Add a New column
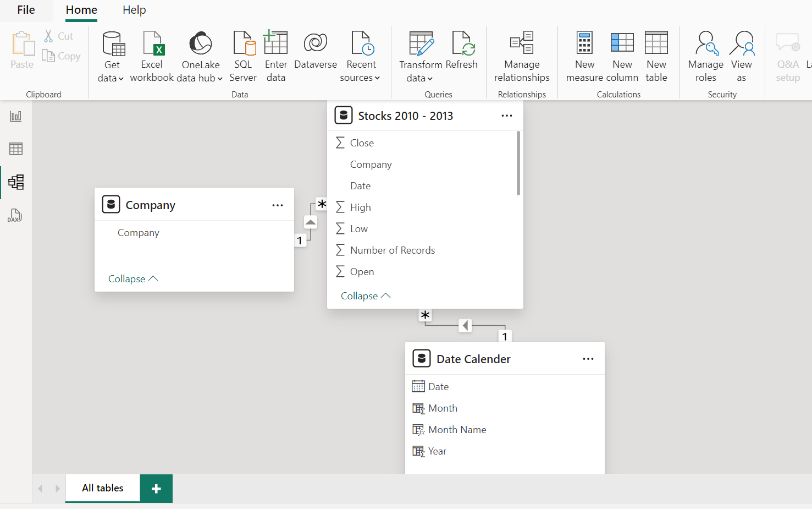This screenshot has width=812, height=509. click(622, 57)
